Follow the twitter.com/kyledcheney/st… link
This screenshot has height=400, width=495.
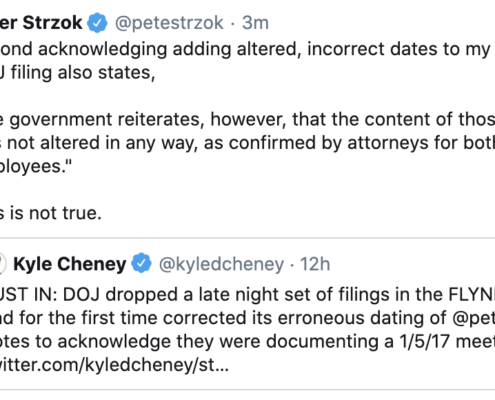[114, 365]
